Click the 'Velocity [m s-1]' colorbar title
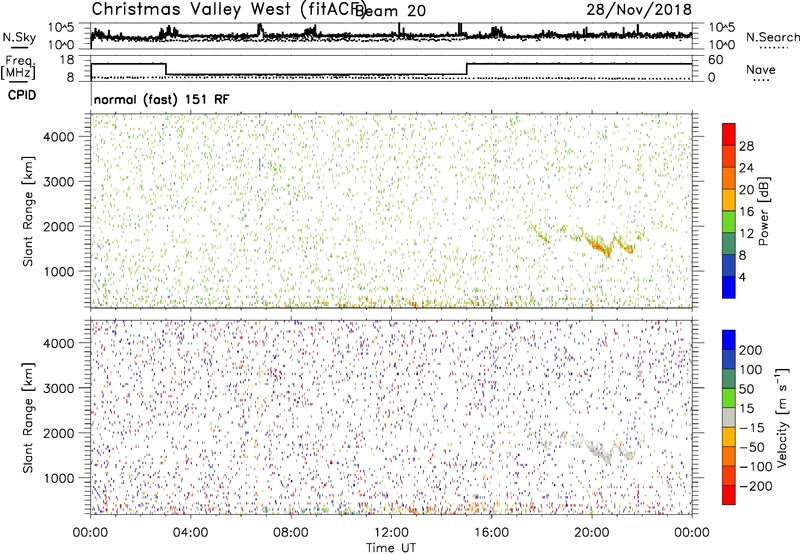 (x=781, y=417)
